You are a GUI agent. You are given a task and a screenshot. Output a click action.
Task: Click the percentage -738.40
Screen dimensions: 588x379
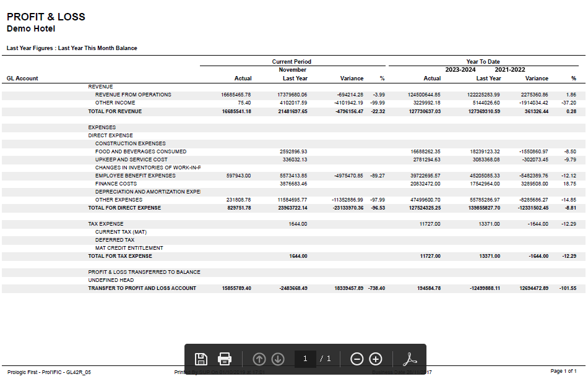pos(376,288)
